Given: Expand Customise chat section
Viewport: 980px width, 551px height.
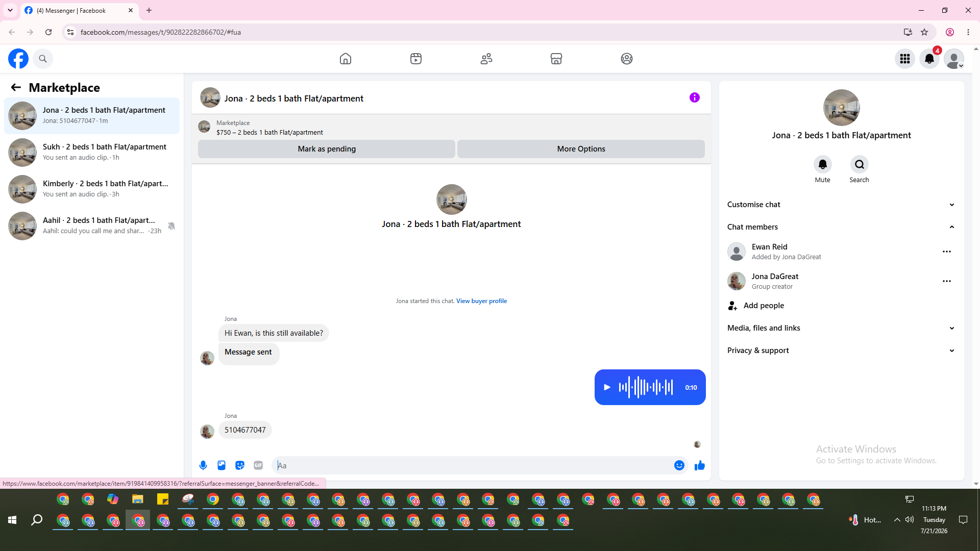Looking at the screenshot, I should [x=841, y=205].
